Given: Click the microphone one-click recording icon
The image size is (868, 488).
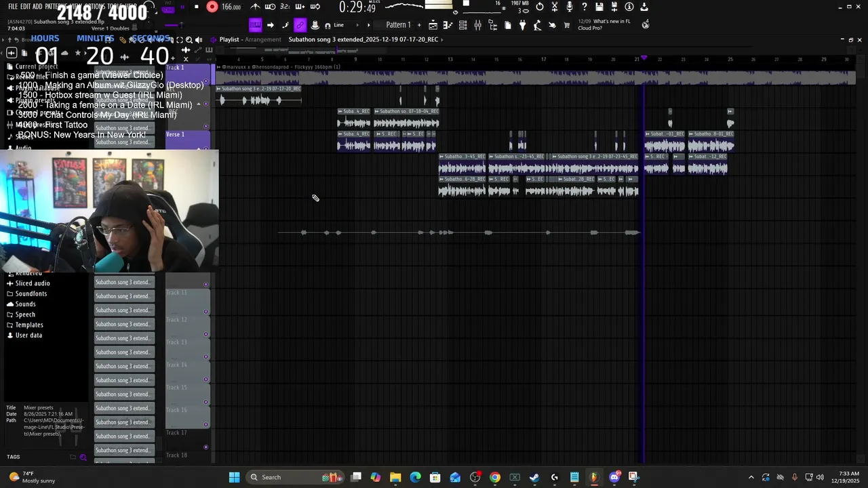Looking at the screenshot, I should click(x=570, y=7).
